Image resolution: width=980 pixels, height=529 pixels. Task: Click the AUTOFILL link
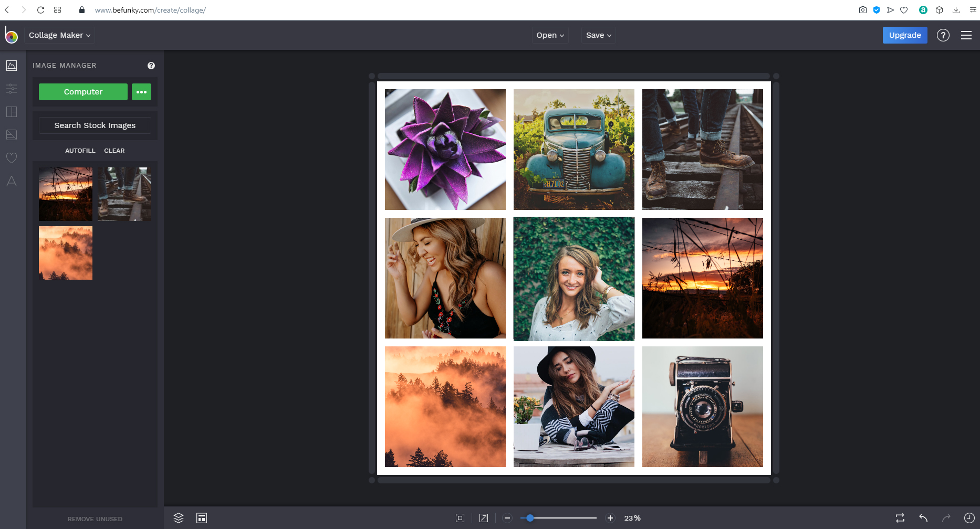(80, 151)
